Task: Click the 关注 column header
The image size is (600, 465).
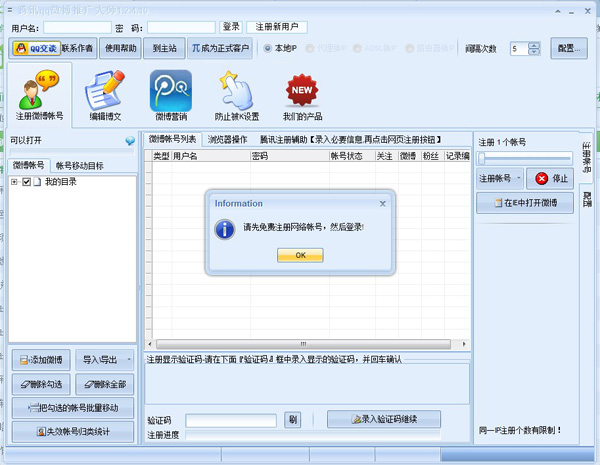Action: 386,156
